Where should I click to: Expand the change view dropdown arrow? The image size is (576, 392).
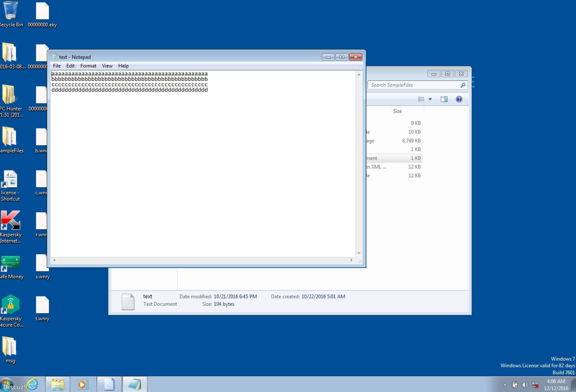[x=430, y=99]
